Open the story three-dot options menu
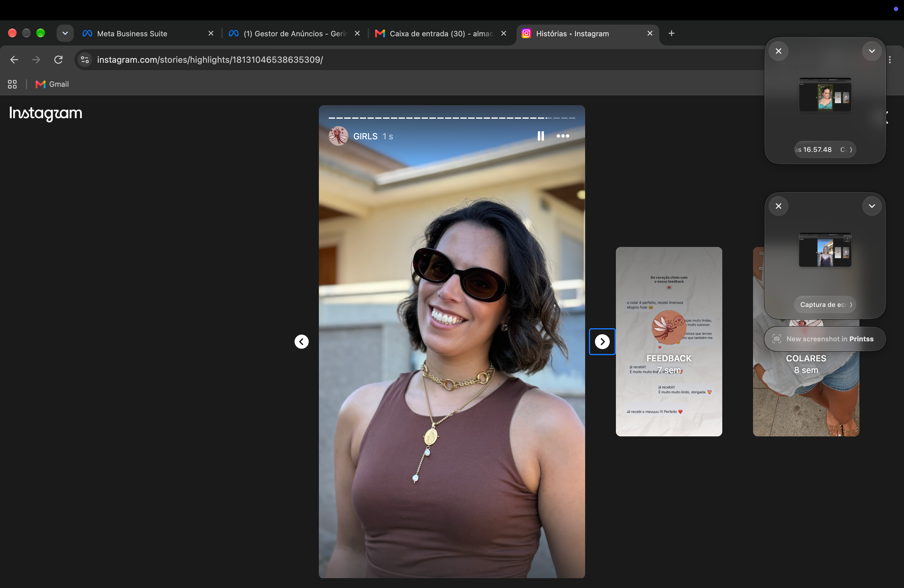 pos(562,136)
